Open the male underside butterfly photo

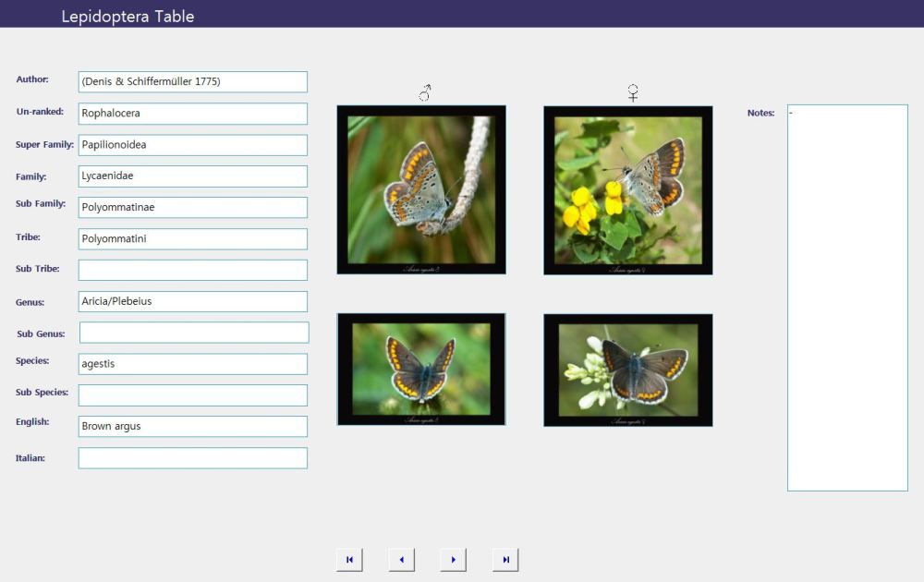[421, 189]
